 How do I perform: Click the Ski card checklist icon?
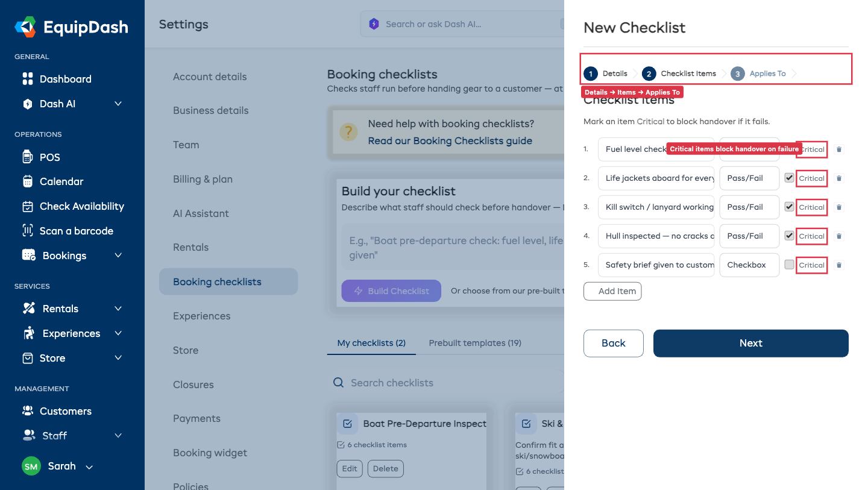coord(526,424)
